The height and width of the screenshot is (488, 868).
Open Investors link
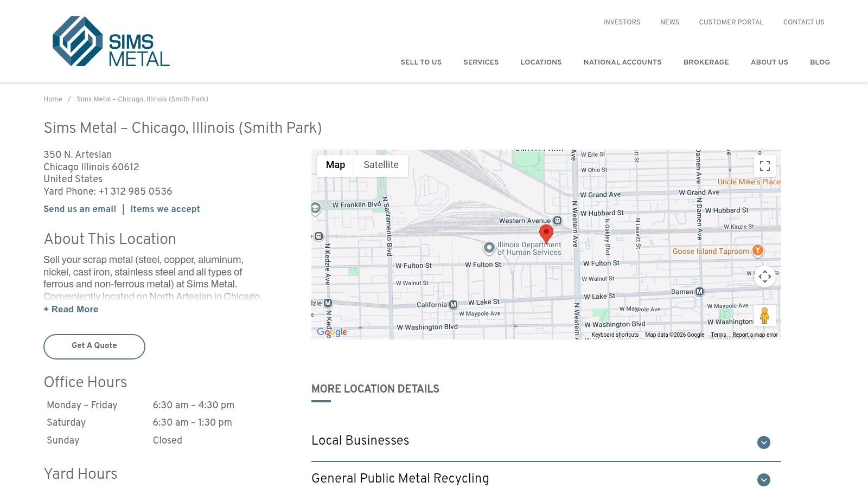622,22
